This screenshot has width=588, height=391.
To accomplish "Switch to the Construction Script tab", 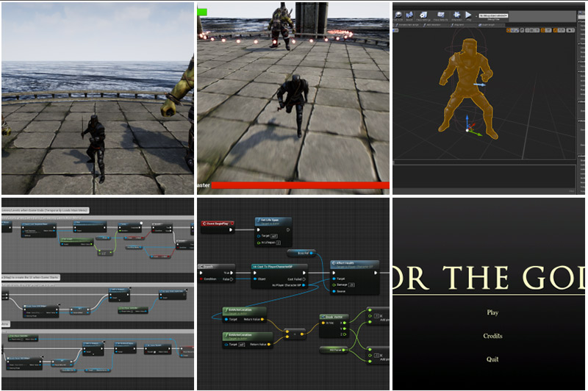I will tap(407, 25).
